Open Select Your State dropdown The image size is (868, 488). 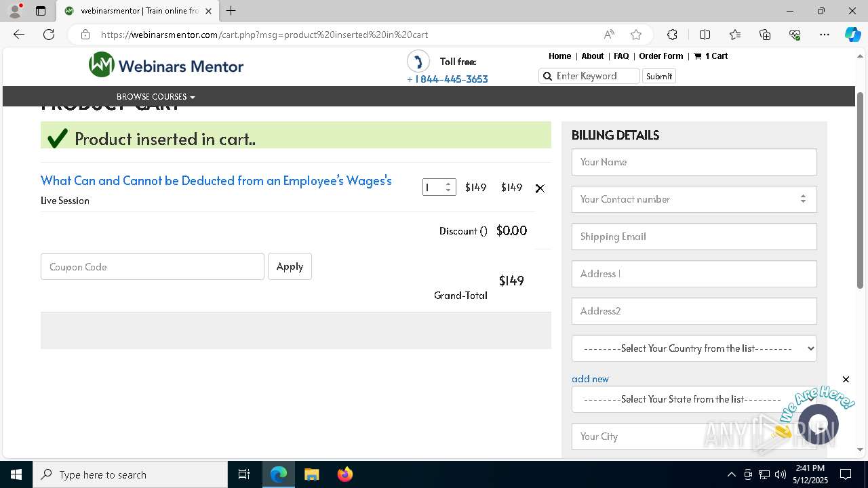694,399
